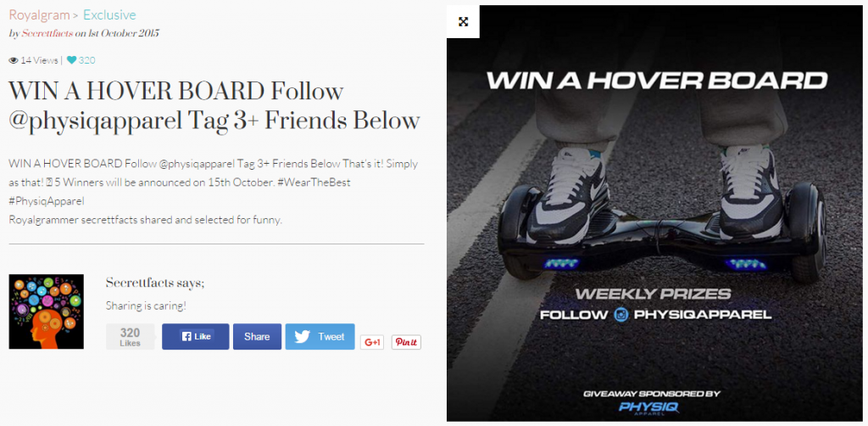Click the 14 Views counter text

tap(39, 60)
